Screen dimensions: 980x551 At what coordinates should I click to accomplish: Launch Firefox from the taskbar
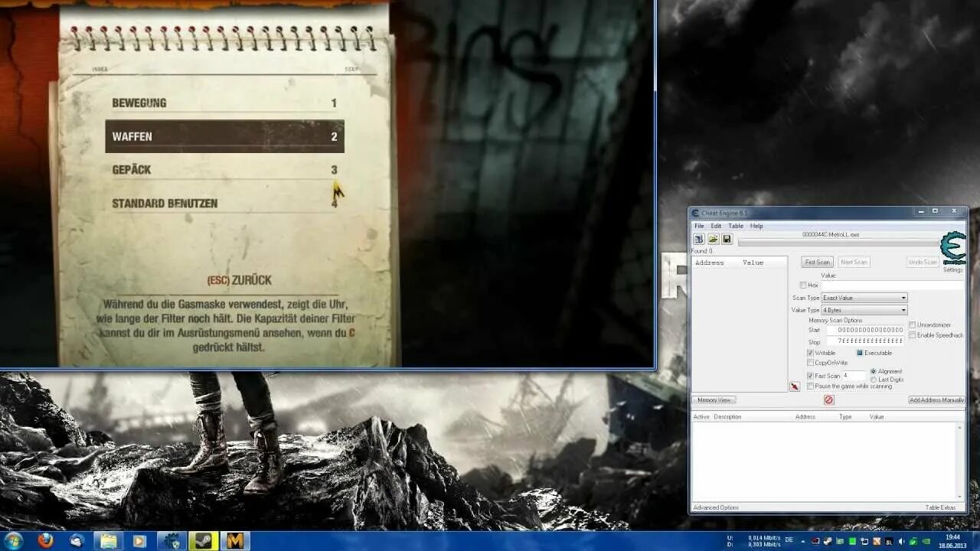pos(45,540)
